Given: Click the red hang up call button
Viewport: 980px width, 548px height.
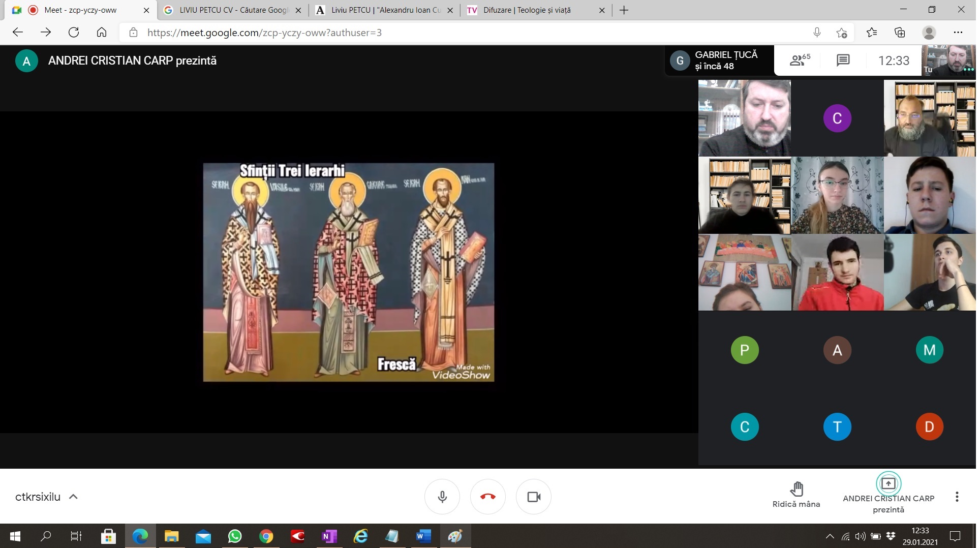Looking at the screenshot, I should point(487,497).
